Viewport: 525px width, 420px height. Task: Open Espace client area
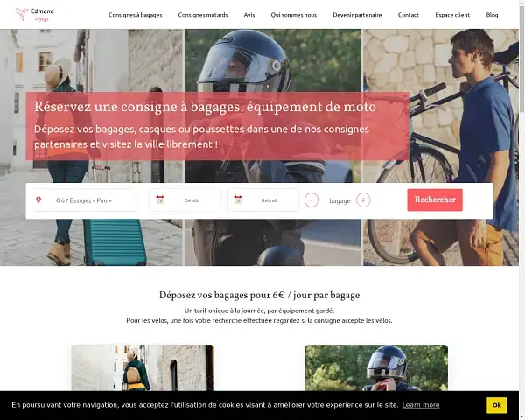452,15
